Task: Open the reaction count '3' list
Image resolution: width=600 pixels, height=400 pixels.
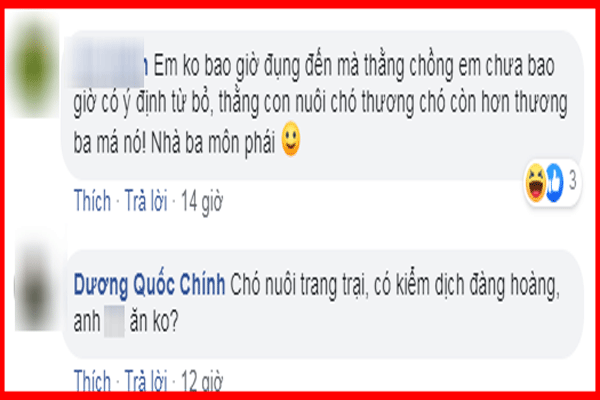Action: pos(572,180)
